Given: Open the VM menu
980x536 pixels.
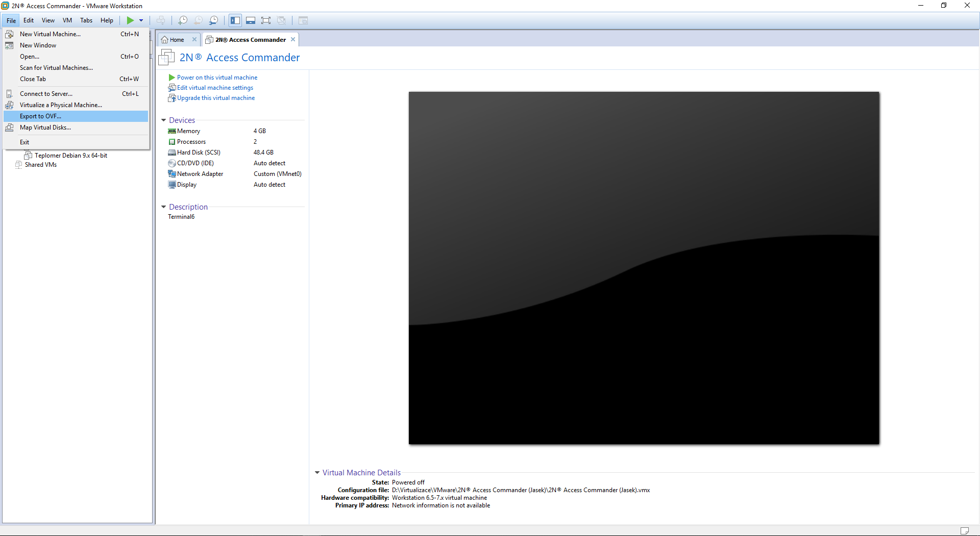Looking at the screenshot, I should click(x=67, y=20).
